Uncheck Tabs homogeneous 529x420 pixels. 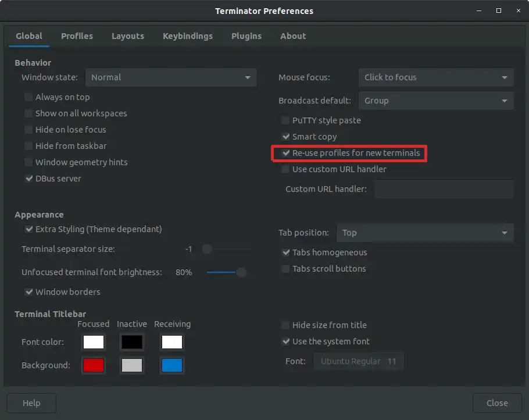click(x=285, y=252)
